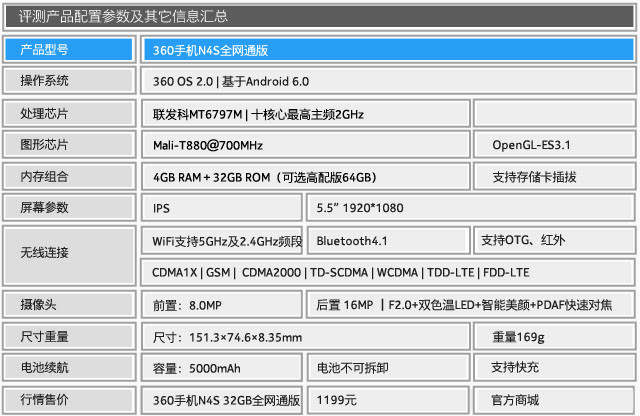The image size is (640, 416).
Task: Select the 容量：5000mAh battery cell
Action: click(221, 368)
